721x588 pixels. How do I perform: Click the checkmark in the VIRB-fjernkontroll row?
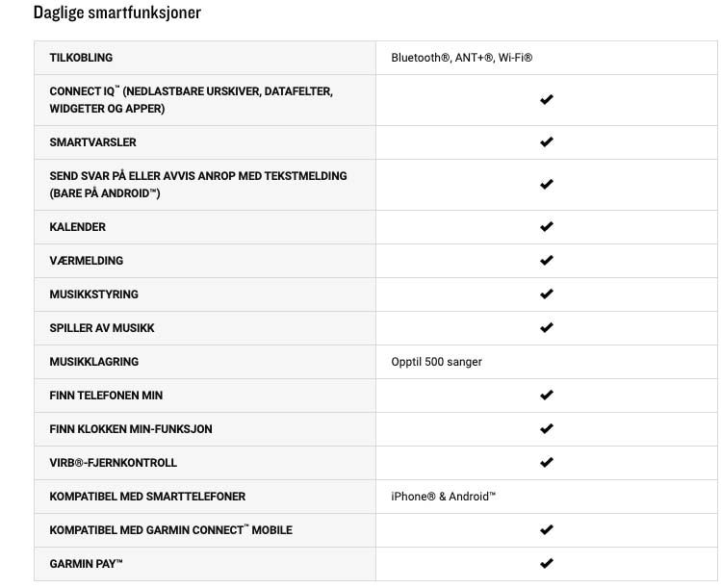pyautogui.click(x=546, y=463)
